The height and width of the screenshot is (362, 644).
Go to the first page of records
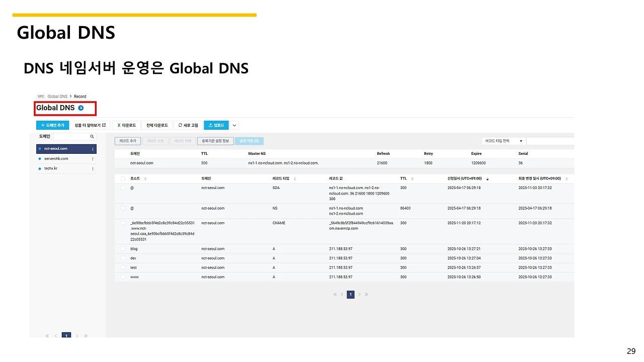coord(335,295)
